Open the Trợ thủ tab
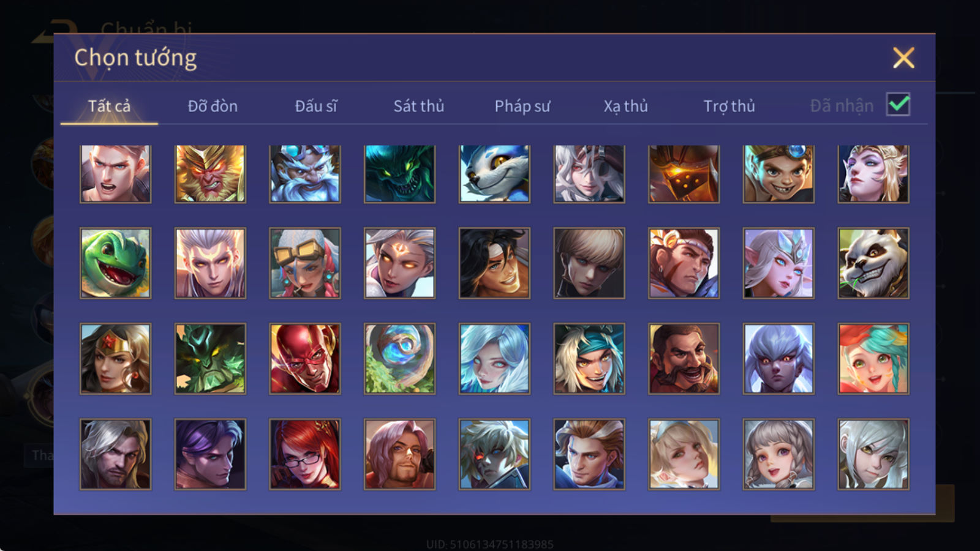 pyautogui.click(x=729, y=107)
